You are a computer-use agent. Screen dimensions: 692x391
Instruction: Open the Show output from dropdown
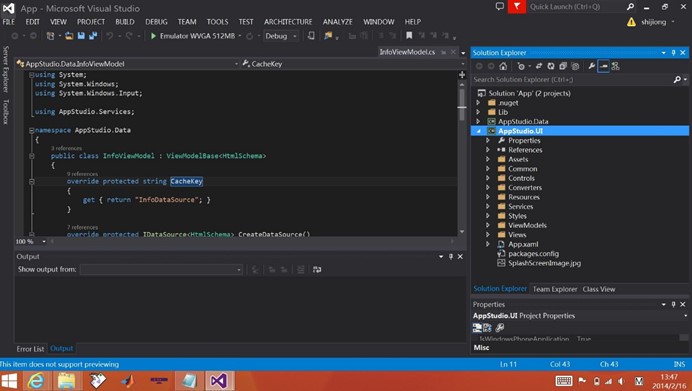pyautogui.click(x=161, y=269)
